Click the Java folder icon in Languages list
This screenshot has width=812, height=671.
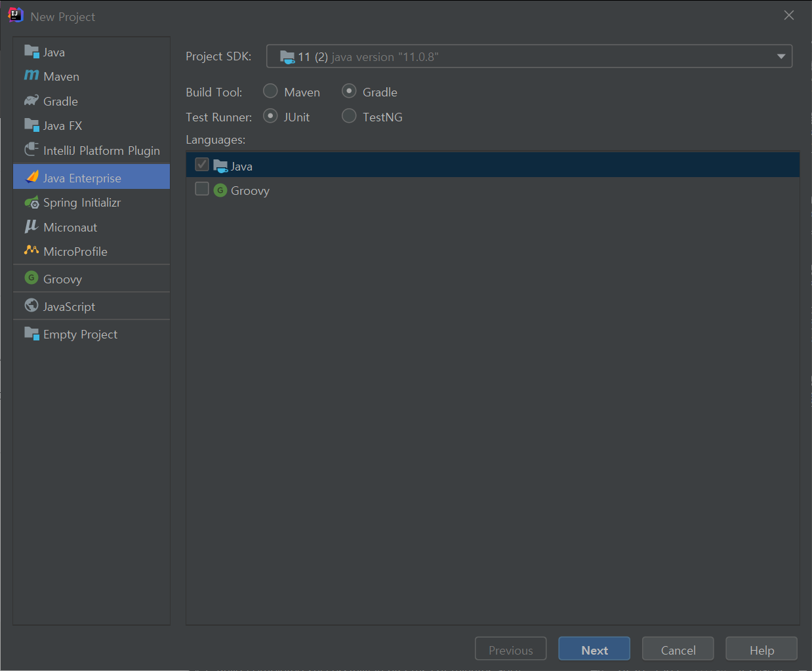tap(220, 166)
